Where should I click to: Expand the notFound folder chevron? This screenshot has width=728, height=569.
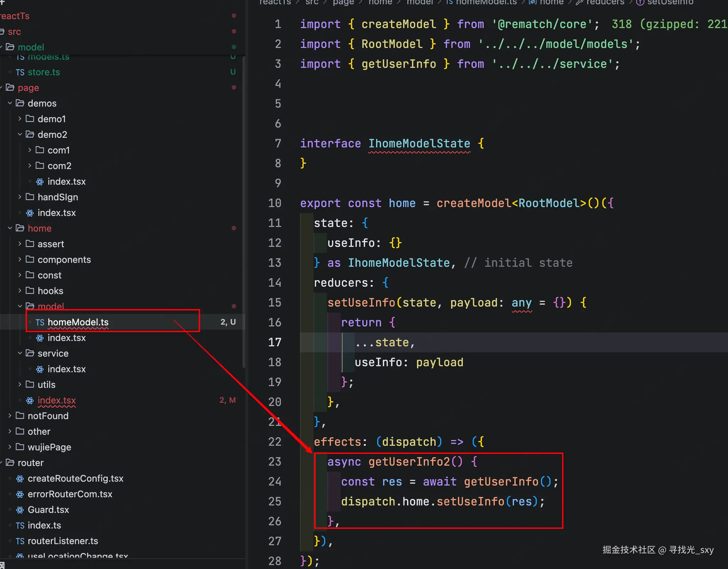(10, 416)
